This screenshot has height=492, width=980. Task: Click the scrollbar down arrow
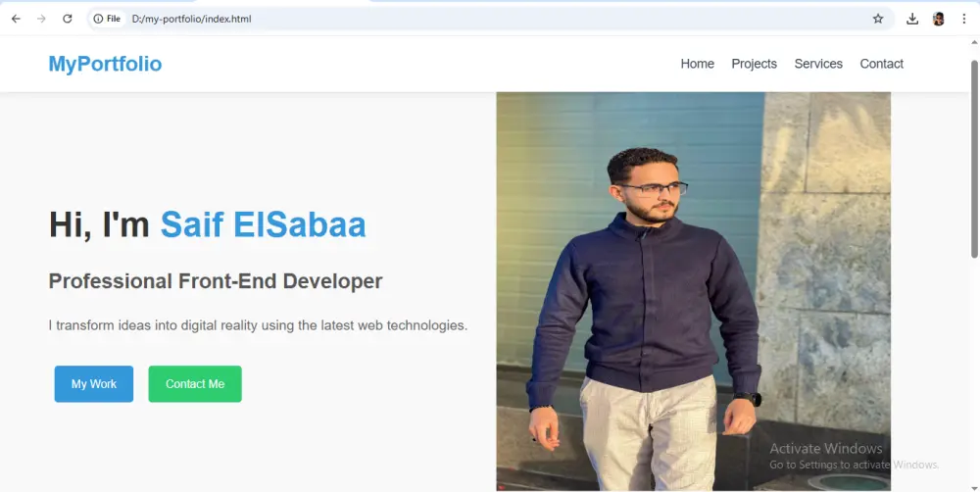974,486
